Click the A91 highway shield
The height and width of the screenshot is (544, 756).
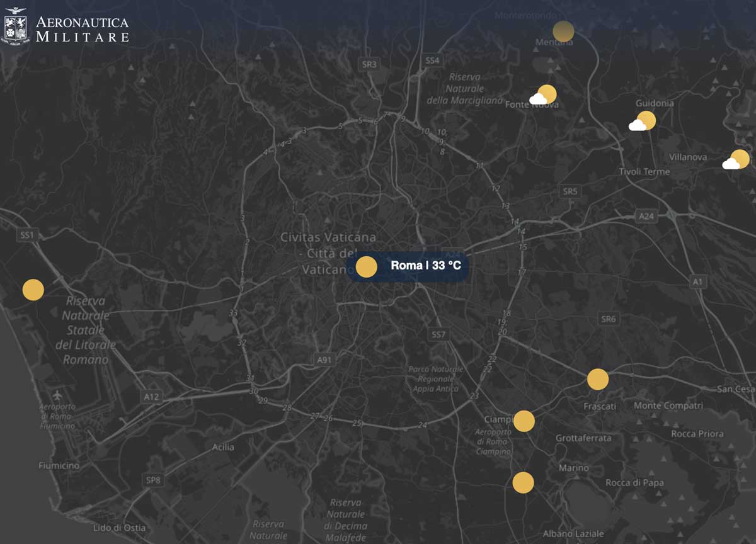[x=324, y=360]
